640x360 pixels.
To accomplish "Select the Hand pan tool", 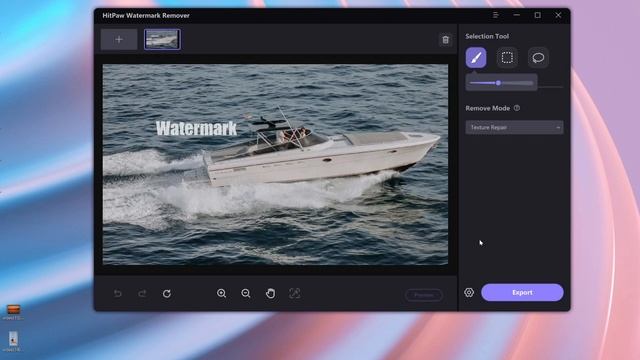I will (270, 293).
